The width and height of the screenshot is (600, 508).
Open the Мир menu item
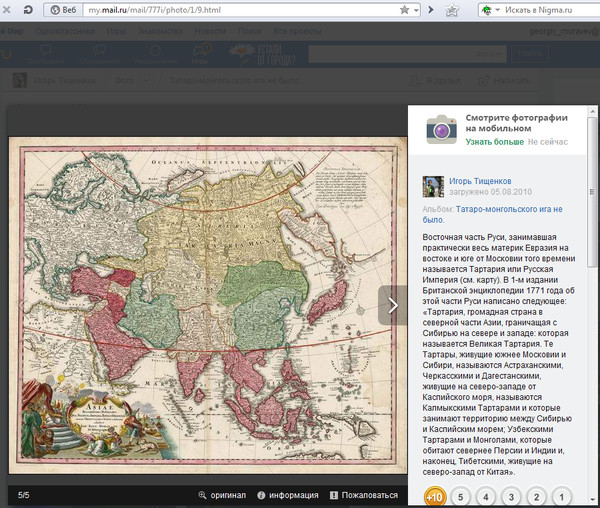point(12,31)
